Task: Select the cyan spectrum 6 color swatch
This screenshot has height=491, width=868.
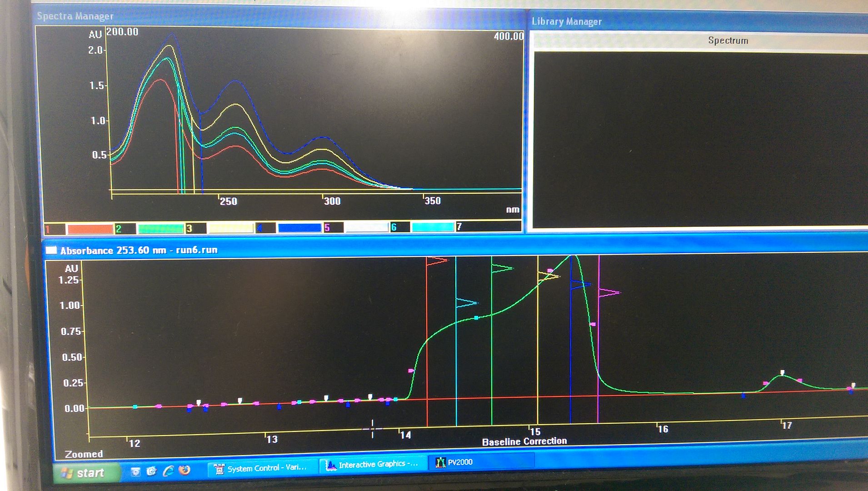Action: [x=433, y=227]
